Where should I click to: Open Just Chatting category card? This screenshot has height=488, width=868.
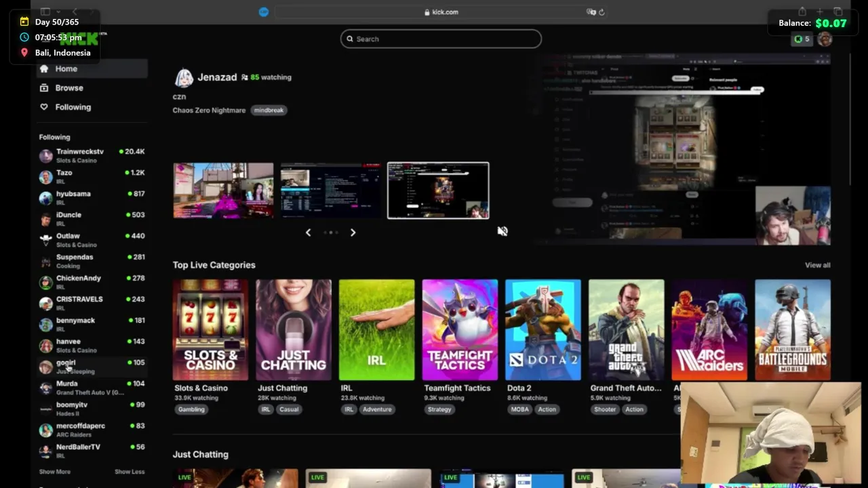click(294, 329)
